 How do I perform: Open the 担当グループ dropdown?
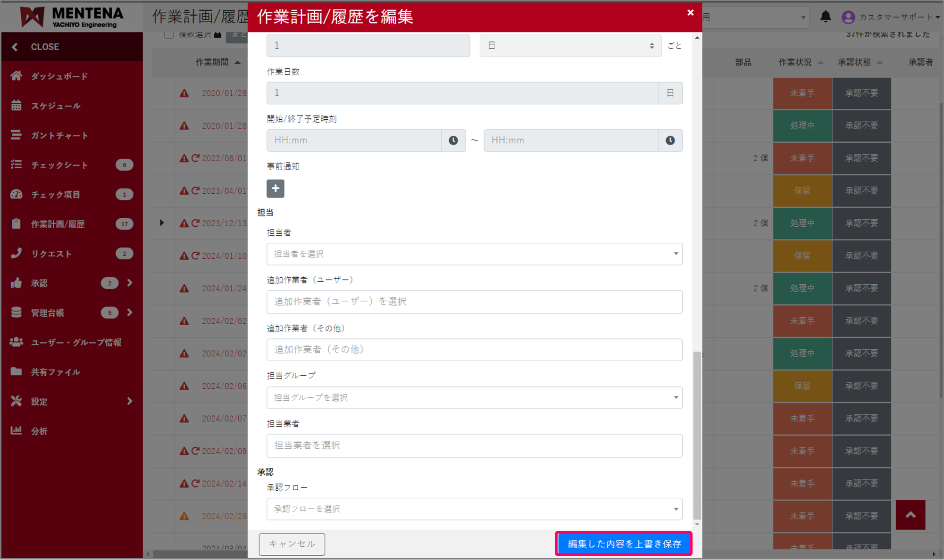pyautogui.click(x=474, y=398)
